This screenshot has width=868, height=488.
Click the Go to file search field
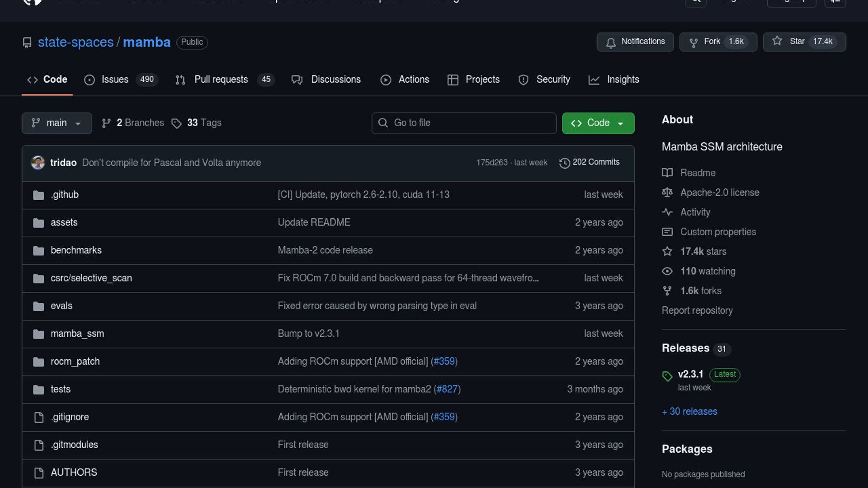(463, 123)
